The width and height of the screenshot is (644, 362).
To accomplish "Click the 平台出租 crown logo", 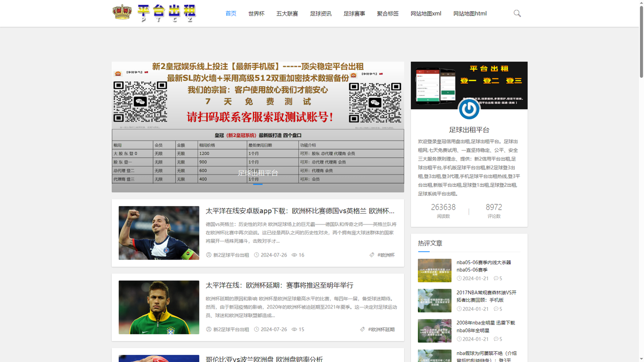I will point(154,13).
